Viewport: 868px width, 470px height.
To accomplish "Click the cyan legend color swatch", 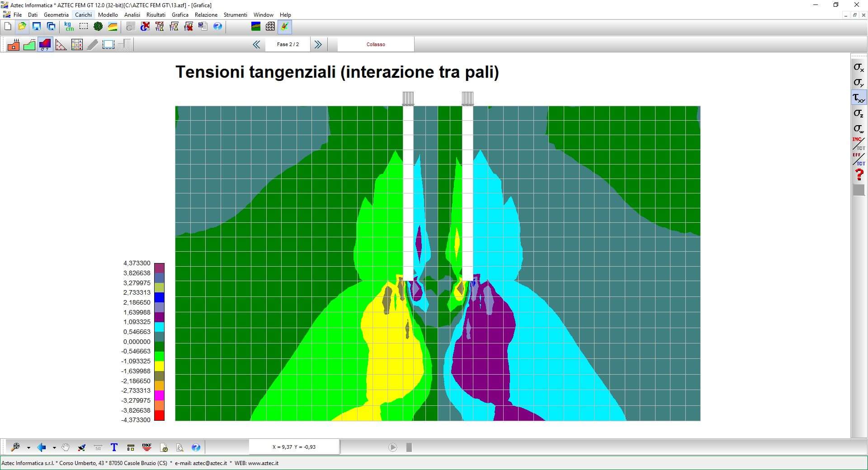I will click(x=159, y=327).
